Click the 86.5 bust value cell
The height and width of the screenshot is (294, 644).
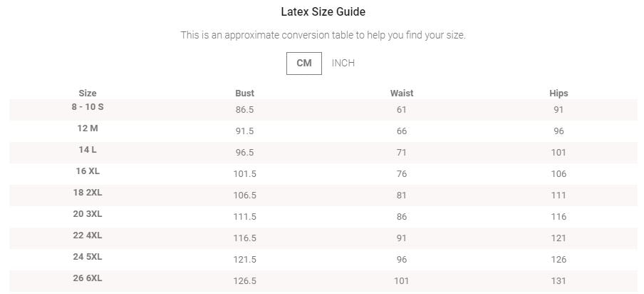[244, 110]
